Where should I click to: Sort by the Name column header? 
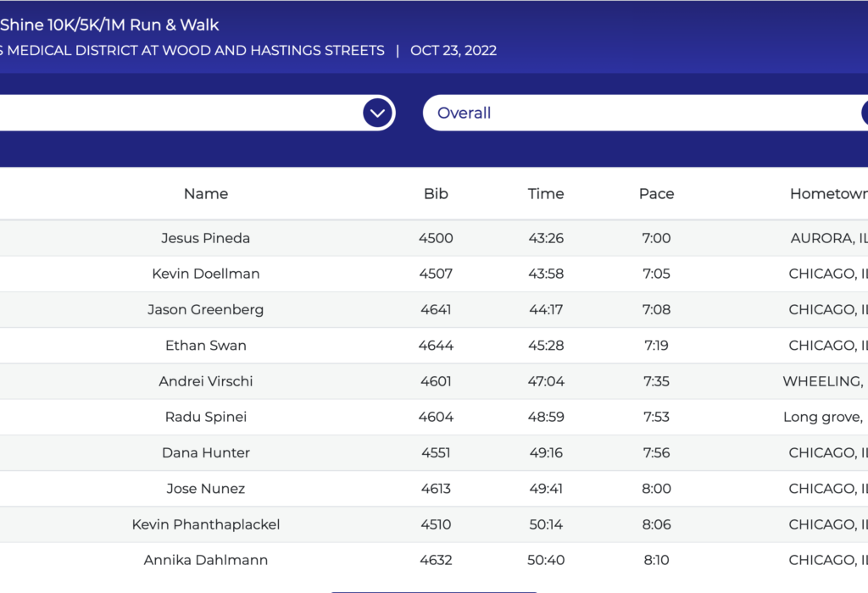point(206,194)
